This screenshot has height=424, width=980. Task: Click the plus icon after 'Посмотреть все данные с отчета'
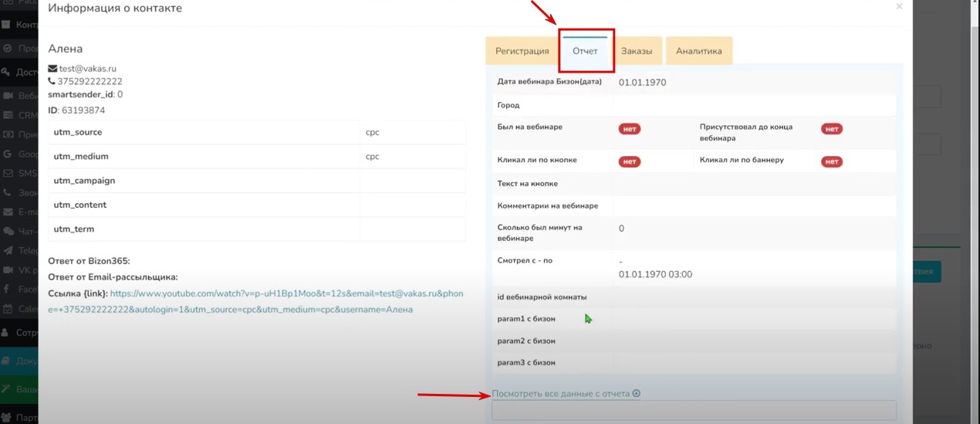[637, 394]
